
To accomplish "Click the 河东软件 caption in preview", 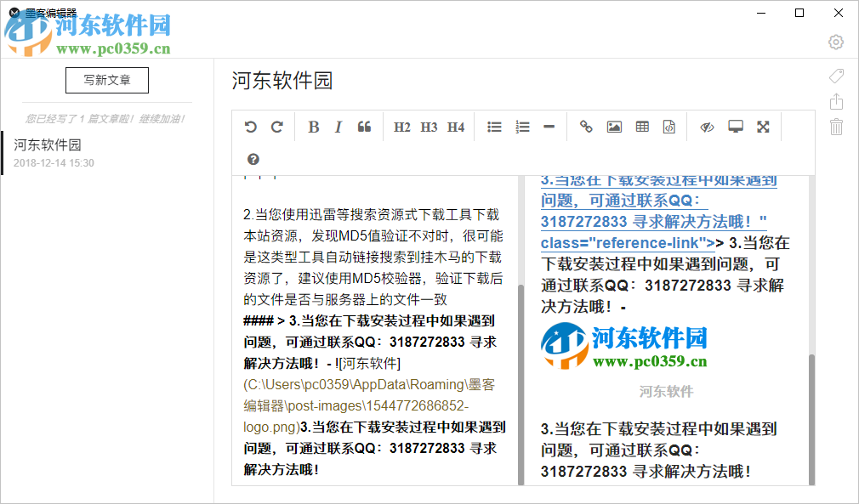I will (666, 391).
